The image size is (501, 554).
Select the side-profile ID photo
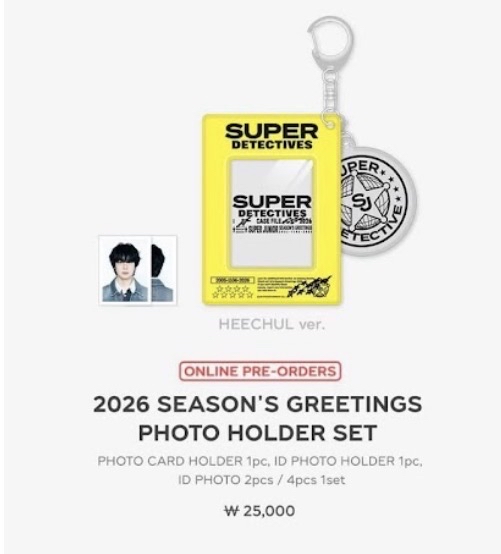[163, 271]
